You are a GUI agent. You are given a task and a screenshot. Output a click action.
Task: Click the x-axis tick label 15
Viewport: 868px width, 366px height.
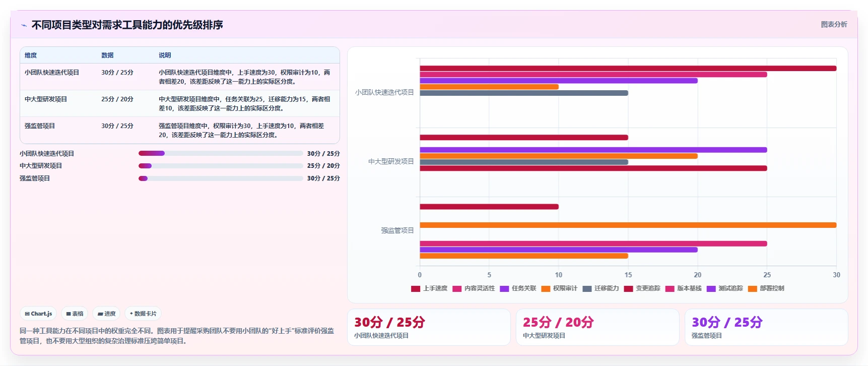[628, 275]
